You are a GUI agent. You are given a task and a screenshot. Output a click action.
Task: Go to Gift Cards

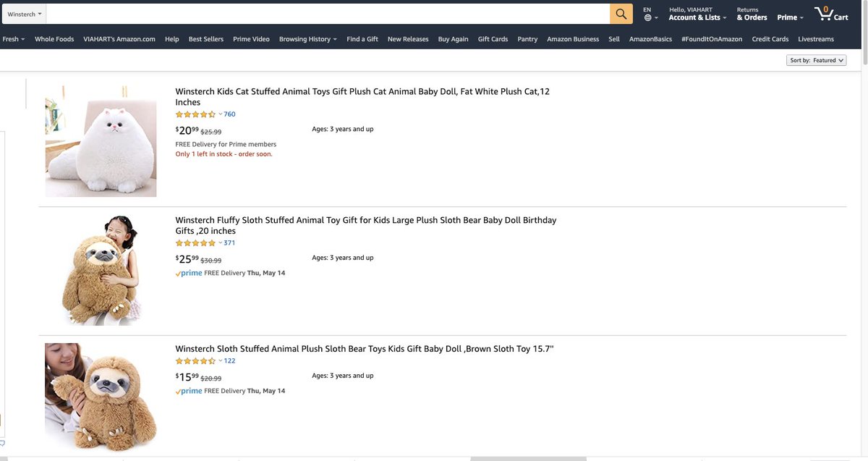pos(493,39)
